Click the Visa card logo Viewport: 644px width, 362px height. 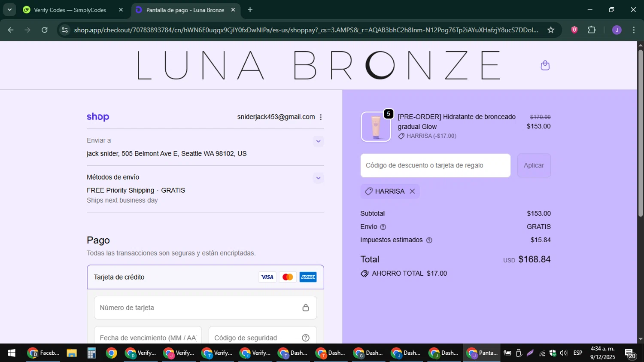(267, 277)
